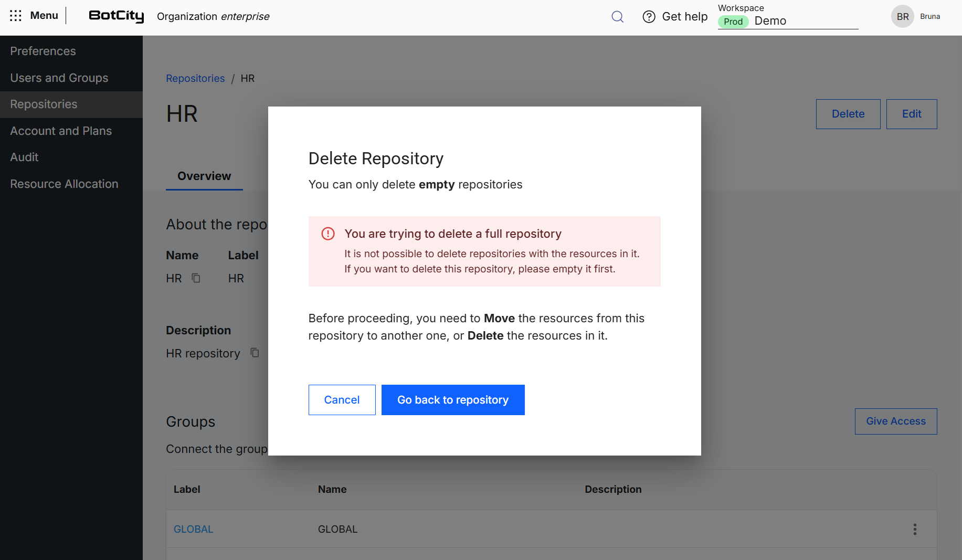
Task: Cancel the Delete Repository dialog
Action: click(342, 400)
